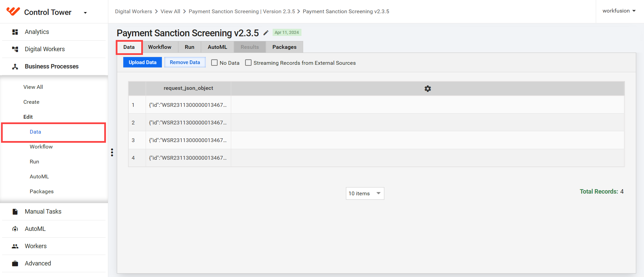Switch to the Results tab
Screen dimensions: 644x277
coord(250,47)
